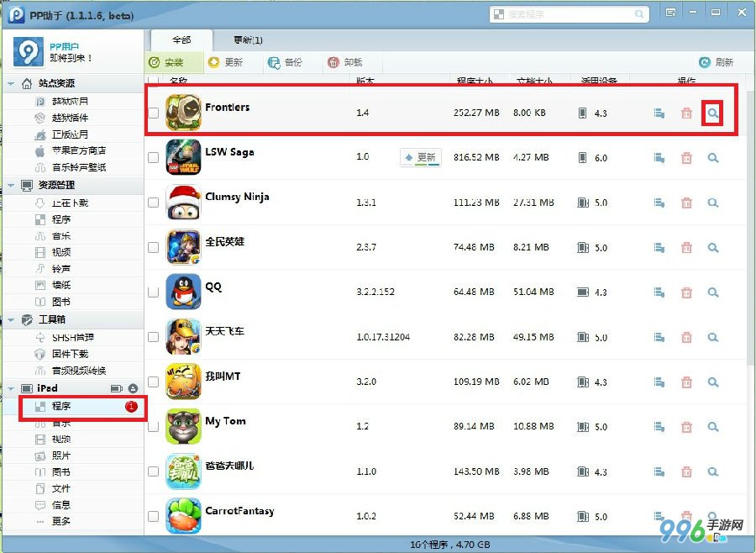Collapse the 工具箱 section arrow
This screenshot has width=756, height=553.
(11, 319)
